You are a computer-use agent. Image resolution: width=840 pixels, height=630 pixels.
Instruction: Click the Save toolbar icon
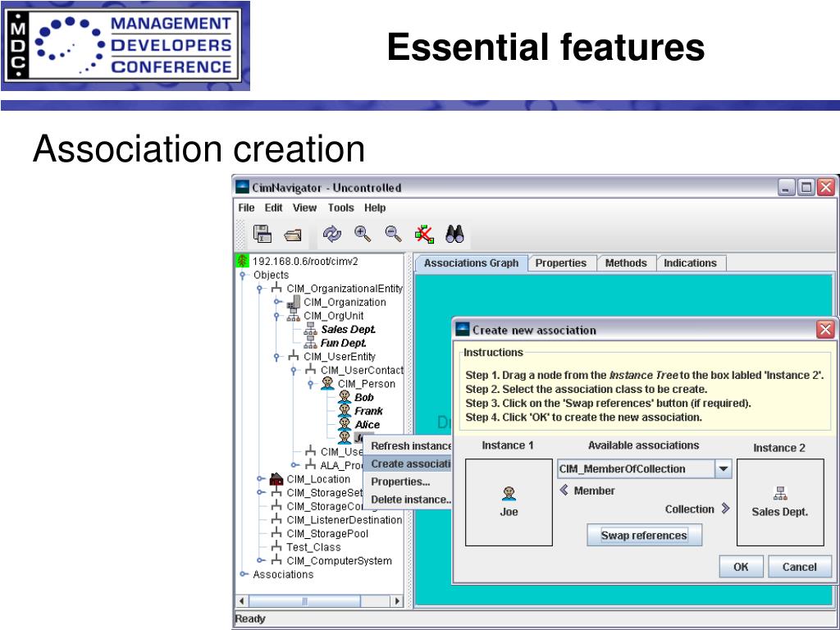(x=262, y=234)
